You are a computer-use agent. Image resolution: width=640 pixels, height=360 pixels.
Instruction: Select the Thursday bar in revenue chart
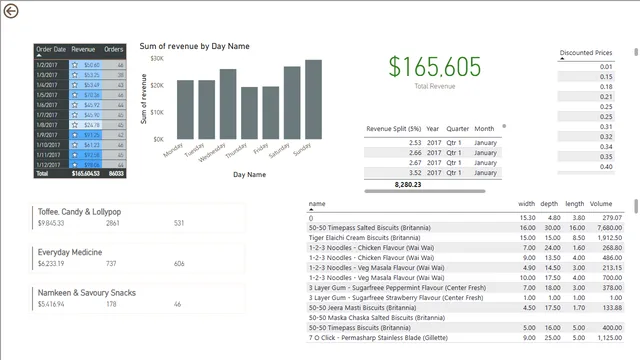(249, 113)
